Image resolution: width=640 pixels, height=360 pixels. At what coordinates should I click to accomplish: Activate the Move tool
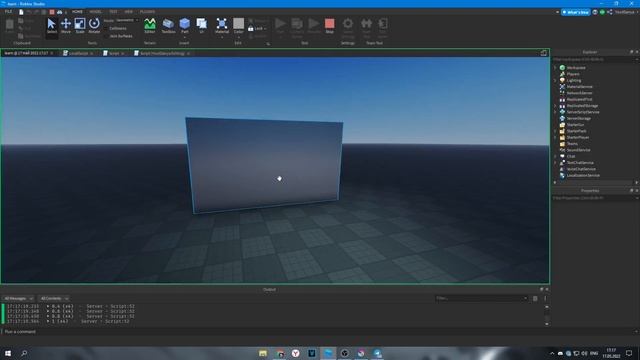66,26
